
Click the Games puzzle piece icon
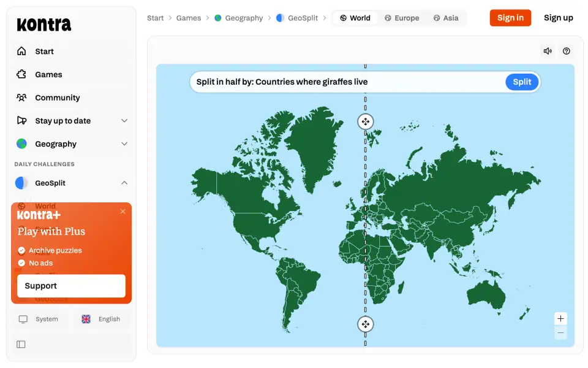click(22, 74)
